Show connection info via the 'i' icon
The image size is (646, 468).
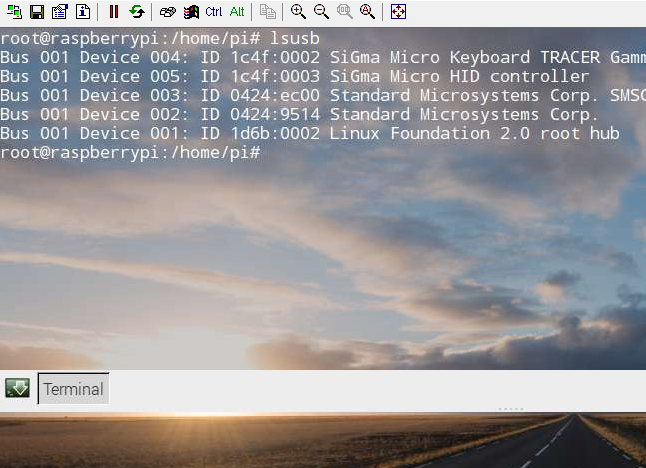[x=83, y=12]
